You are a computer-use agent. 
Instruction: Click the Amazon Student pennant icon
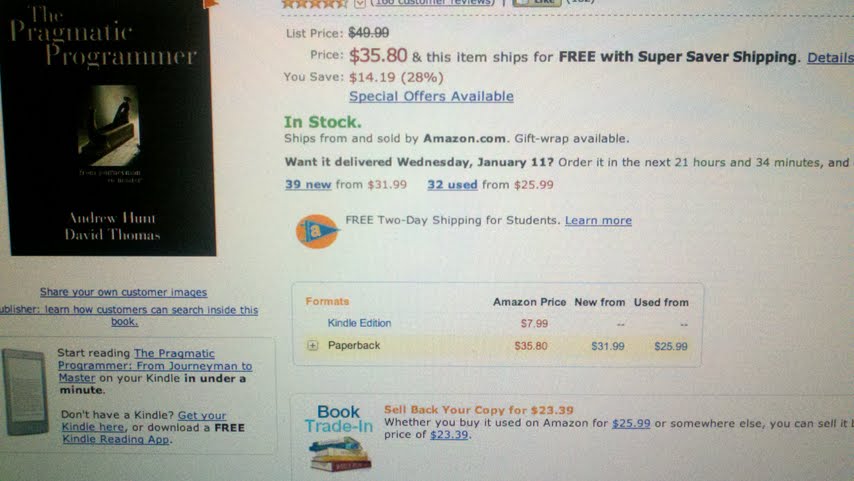[x=317, y=231]
